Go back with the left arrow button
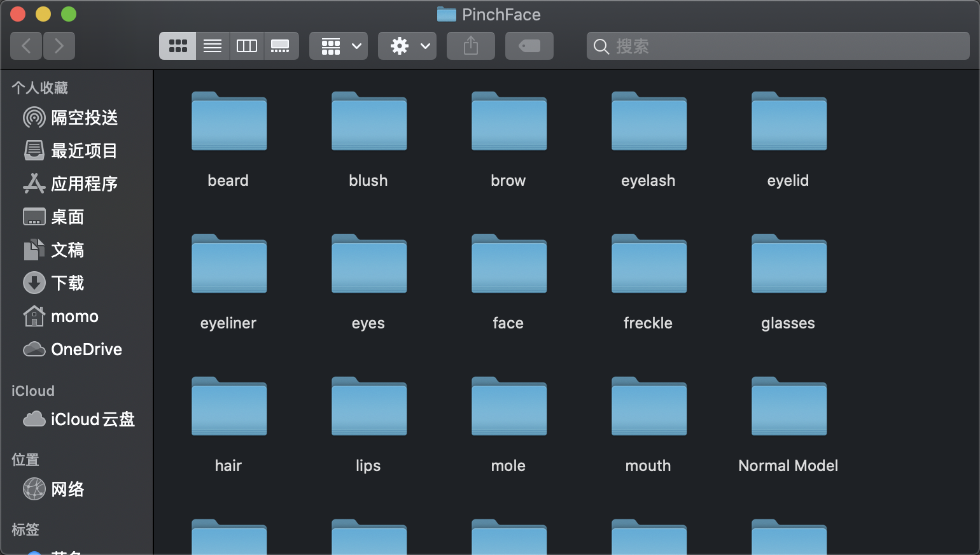Image resolution: width=980 pixels, height=555 pixels. click(x=26, y=46)
